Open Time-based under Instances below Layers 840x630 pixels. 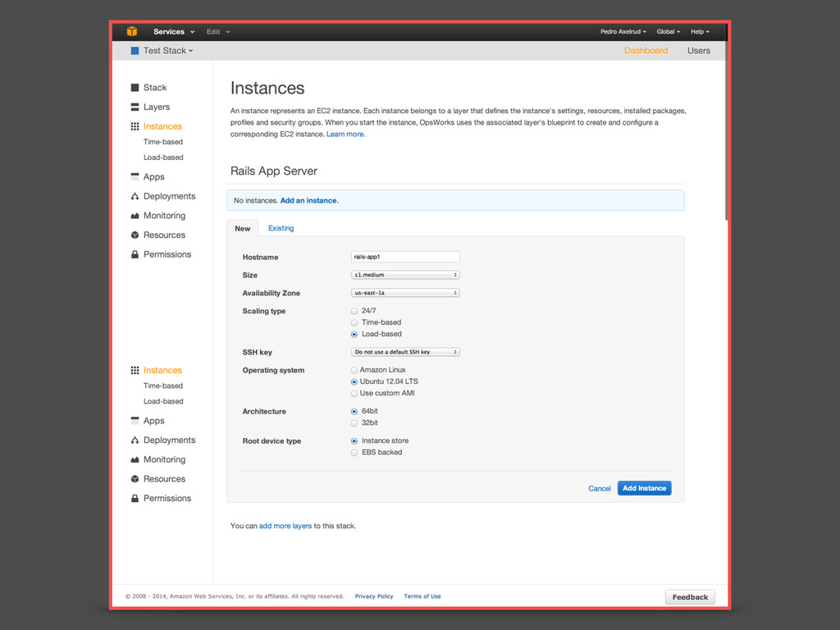[x=163, y=142]
